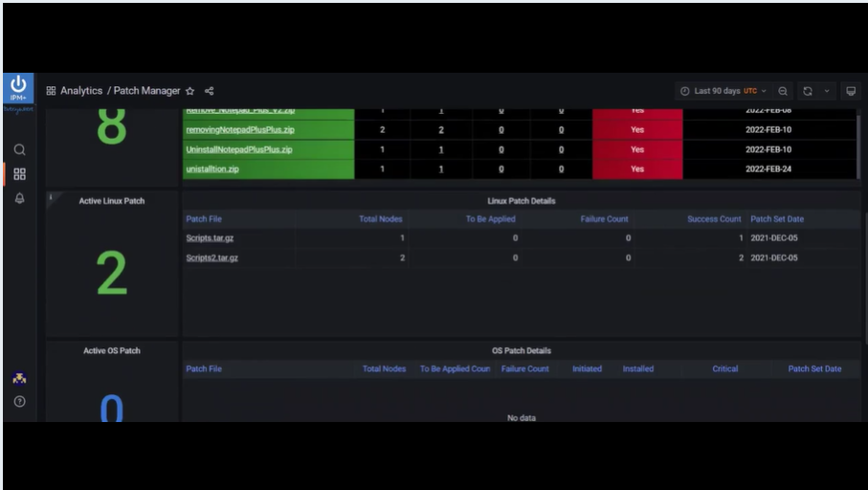Click the Yes cell for removingNotepadPlusPlus.zip

click(x=637, y=129)
